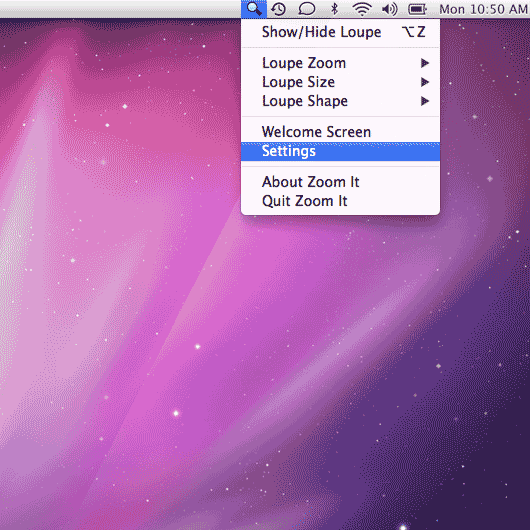The height and width of the screenshot is (530, 530).
Task: Expand the Loupe Shape submenu
Action: click(x=340, y=101)
